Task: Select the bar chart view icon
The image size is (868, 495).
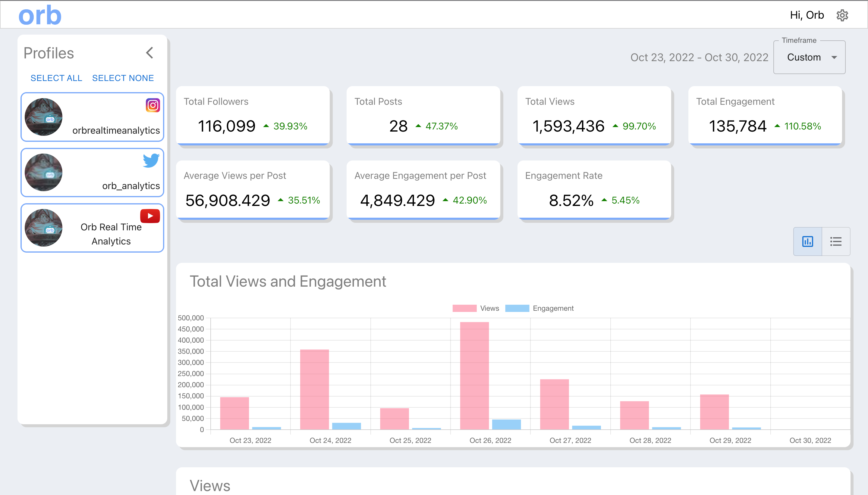Action: click(x=807, y=241)
